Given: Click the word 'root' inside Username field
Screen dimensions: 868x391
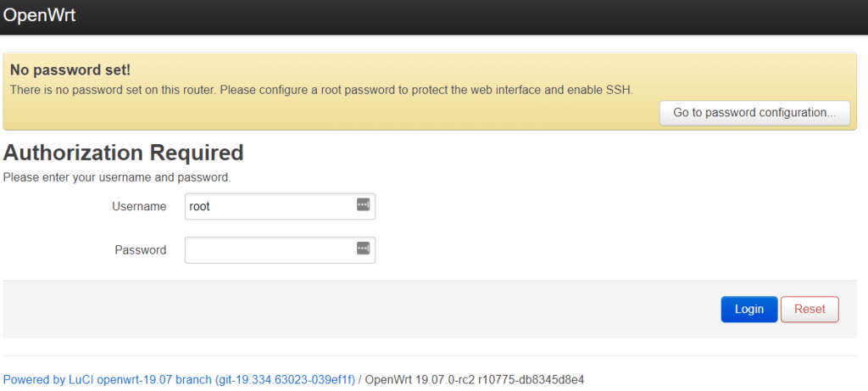Looking at the screenshot, I should pyautogui.click(x=200, y=207).
